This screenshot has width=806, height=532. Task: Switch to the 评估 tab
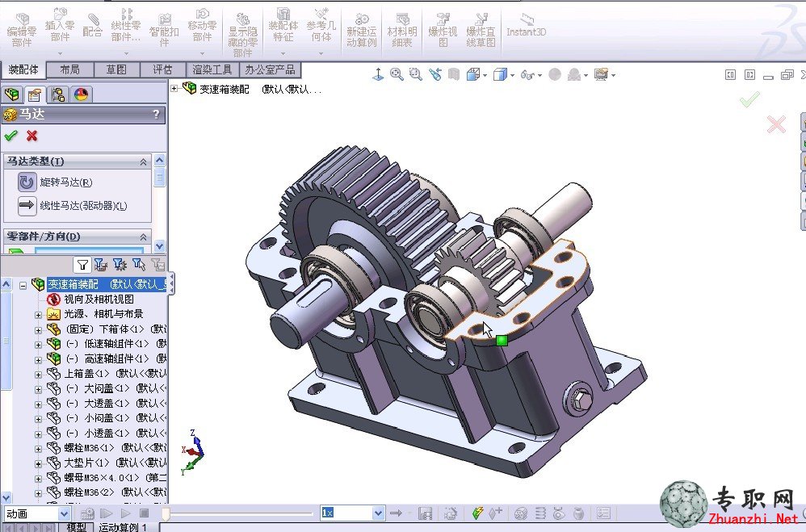pyautogui.click(x=162, y=69)
